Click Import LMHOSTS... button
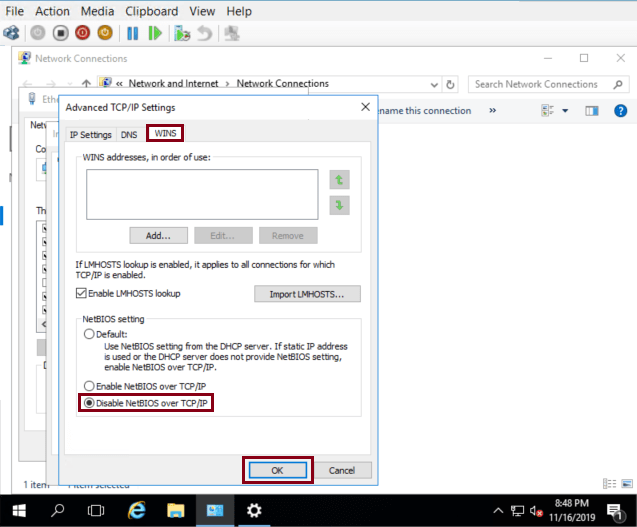The height and width of the screenshot is (527, 637). tap(307, 294)
